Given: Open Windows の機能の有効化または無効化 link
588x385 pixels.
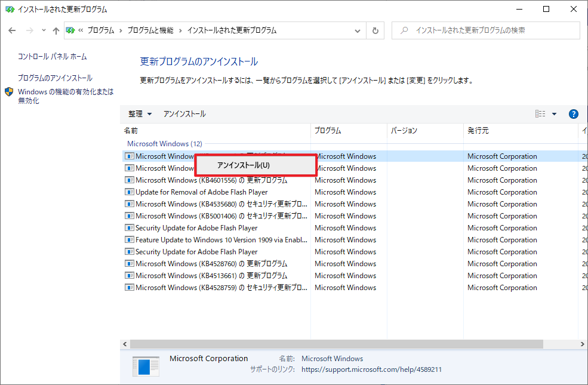Looking at the screenshot, I should tap(66, 96).
